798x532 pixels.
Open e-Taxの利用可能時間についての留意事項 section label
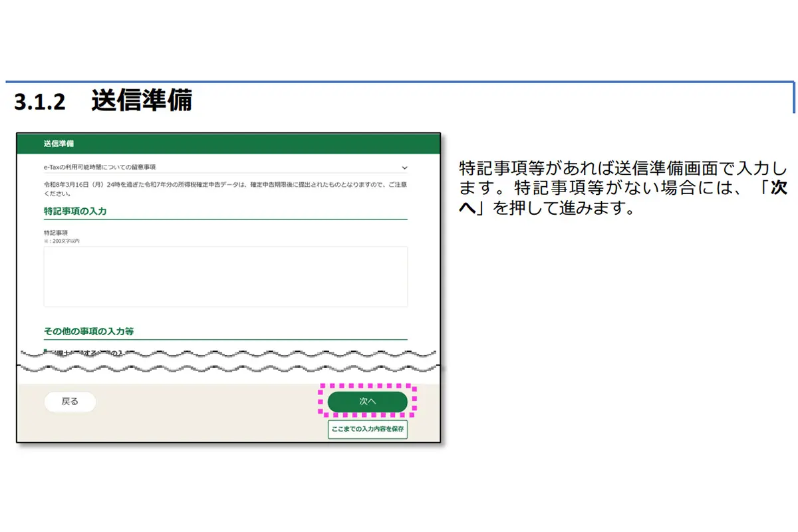tap(104, 167)
